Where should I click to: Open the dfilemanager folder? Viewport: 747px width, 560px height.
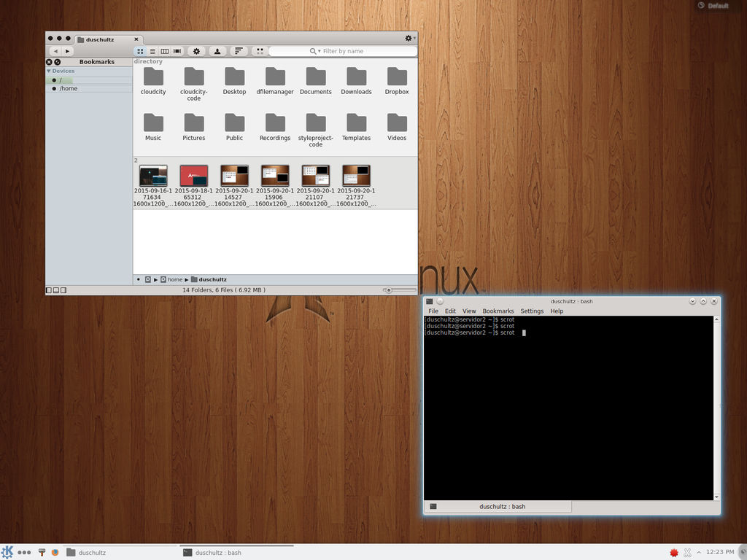(275, 81)
